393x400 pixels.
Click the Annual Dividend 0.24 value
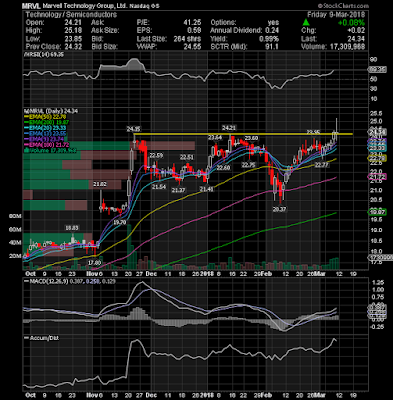272,31
